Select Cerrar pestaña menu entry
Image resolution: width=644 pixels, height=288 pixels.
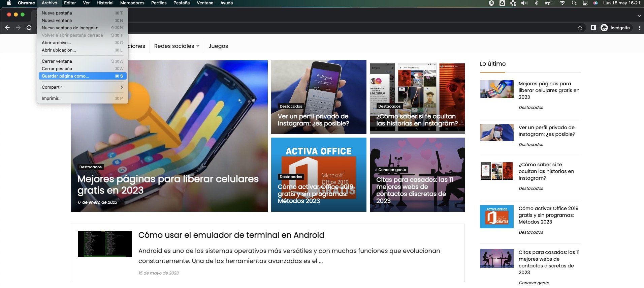[x=83, y=68]
